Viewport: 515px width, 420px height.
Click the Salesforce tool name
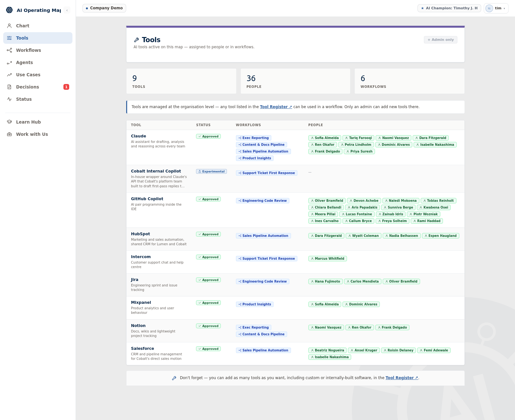(143, 349)
